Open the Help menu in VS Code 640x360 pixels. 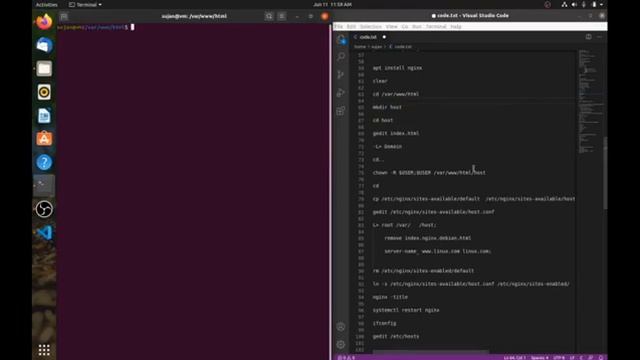[x=456, y=27]
